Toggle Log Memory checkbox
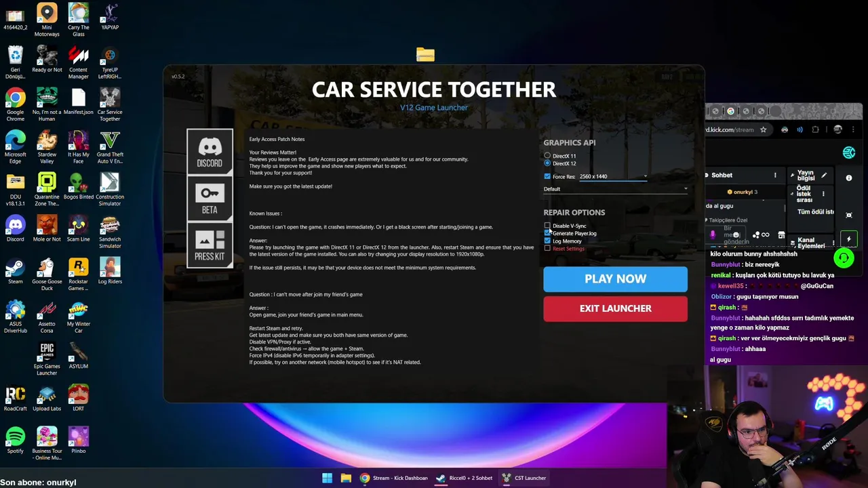The height and width of the screenshot is (488, 868). click(x=547, y=241)
